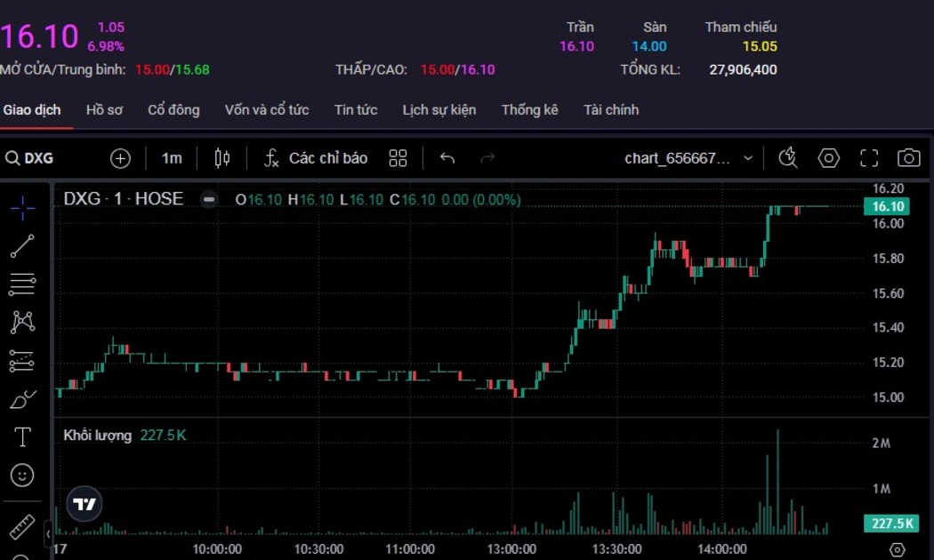The height and width of the screenshot is (560, 934).
Task: Open the 1m time interval selector
Action: click(172, 158)
